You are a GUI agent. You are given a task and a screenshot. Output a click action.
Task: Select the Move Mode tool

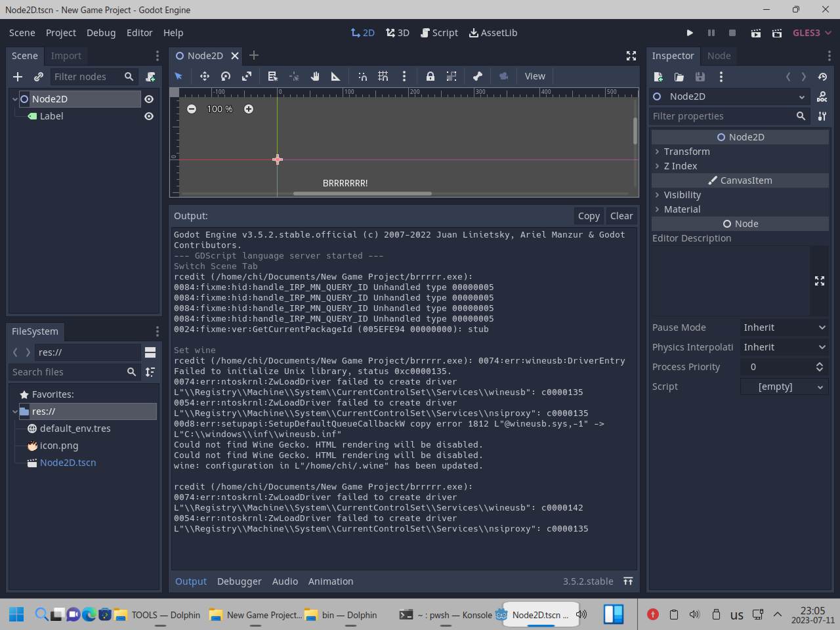(x=205, y=76)
